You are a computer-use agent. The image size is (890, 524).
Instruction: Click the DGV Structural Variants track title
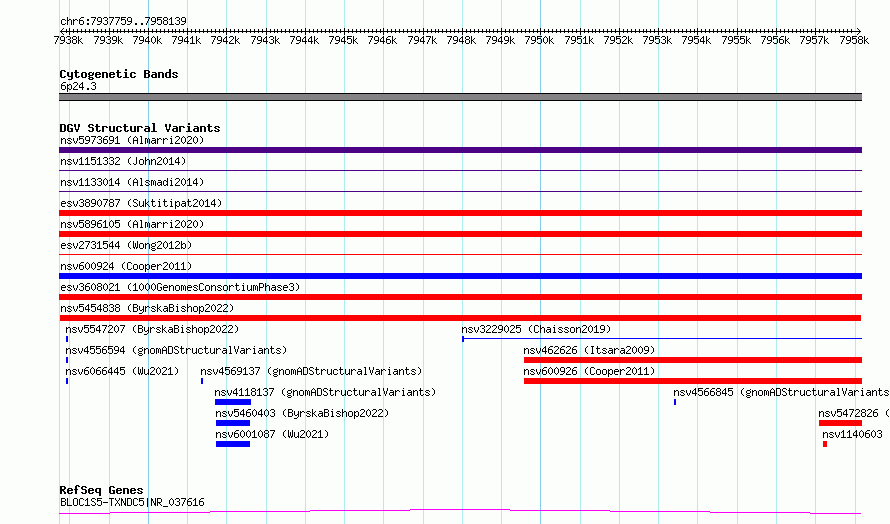point(140,128)
